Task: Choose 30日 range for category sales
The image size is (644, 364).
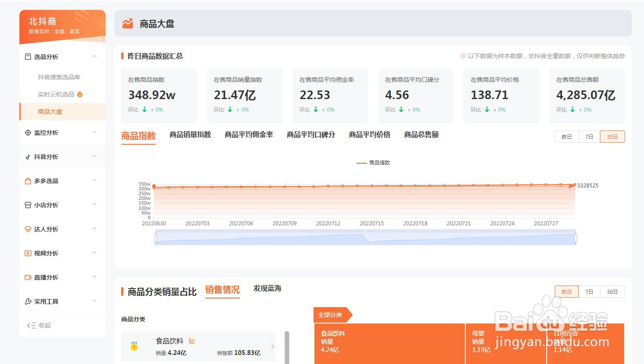Action: [x=613, y=292]
